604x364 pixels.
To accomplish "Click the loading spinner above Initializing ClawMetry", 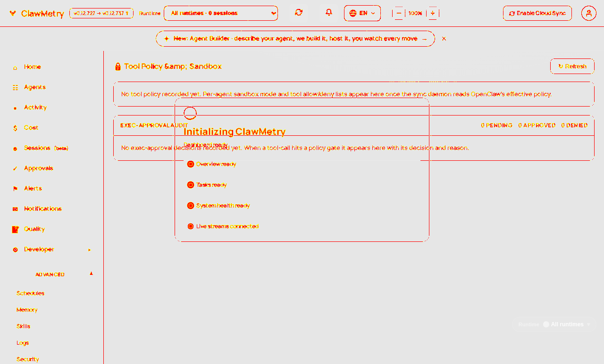I will point(190,113).
